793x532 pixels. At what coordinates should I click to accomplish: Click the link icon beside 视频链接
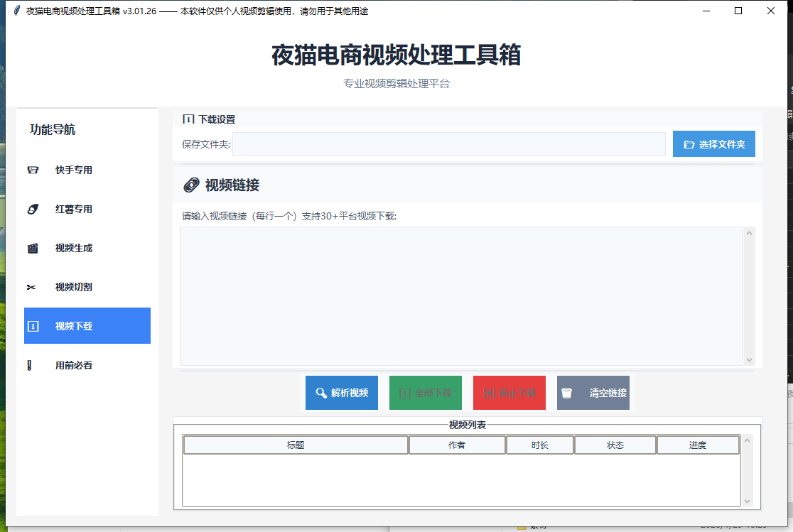[190, 185]
